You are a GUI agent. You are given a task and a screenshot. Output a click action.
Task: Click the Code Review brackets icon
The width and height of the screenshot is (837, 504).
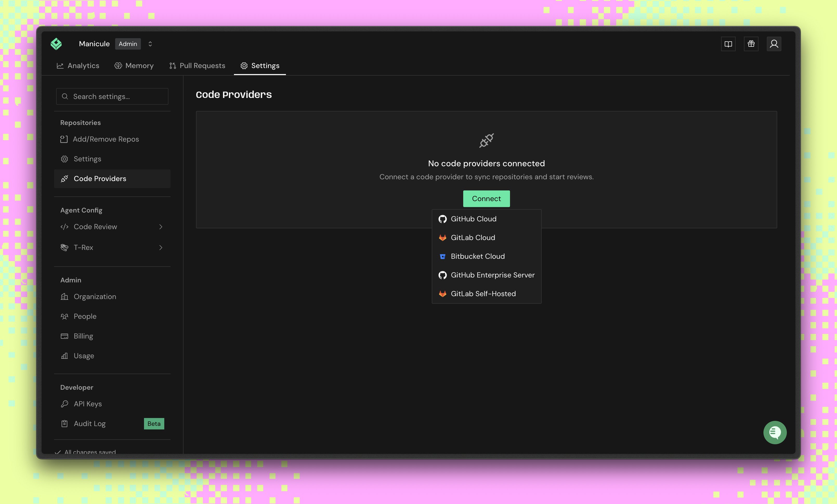(x=64, y=227)
